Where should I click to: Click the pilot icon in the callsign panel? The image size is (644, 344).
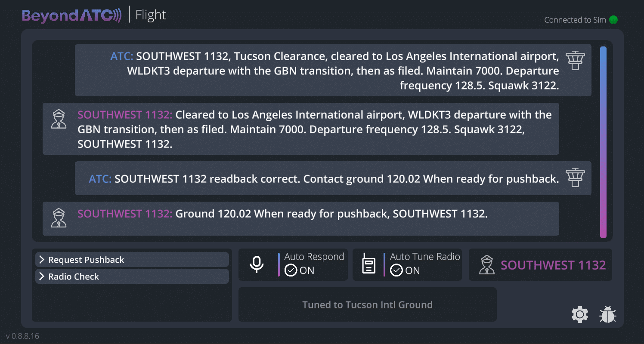[x=487, y=265]
